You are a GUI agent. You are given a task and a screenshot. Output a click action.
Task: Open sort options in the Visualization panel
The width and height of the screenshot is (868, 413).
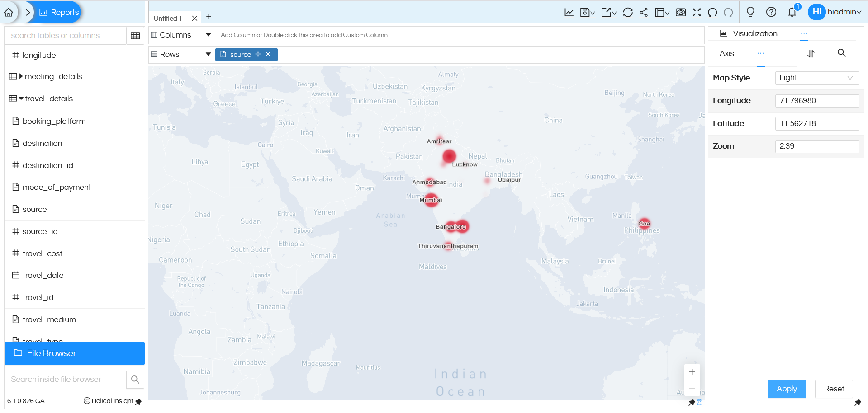pyautogui.click(x=811, y=53)
